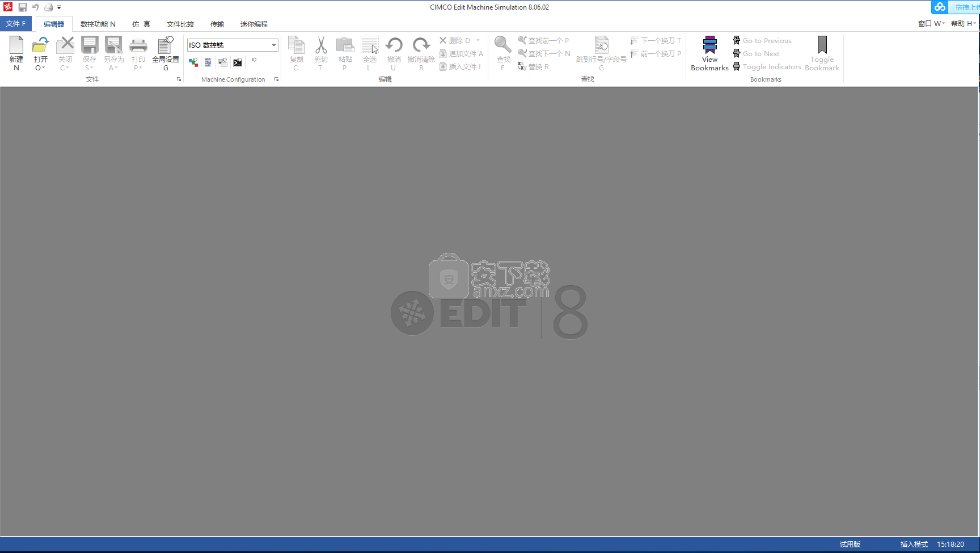Viewport: 980px width, 553px height.
Task: Click 插入模式 in the status bar
Action: tap(914, 544)
